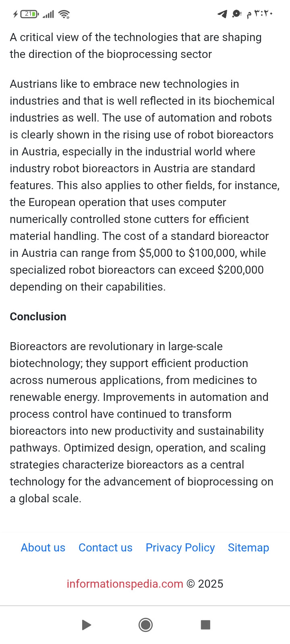Go to the Contact us link
Viewport: 290px width, 644px height.
pyautogui.click(x=106, y=547)
